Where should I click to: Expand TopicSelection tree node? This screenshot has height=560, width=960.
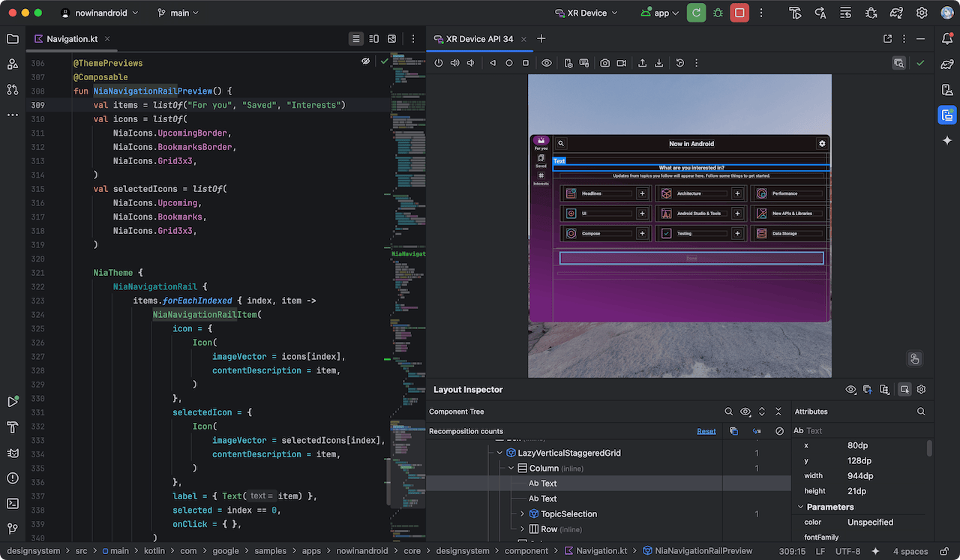pos(523,514)
